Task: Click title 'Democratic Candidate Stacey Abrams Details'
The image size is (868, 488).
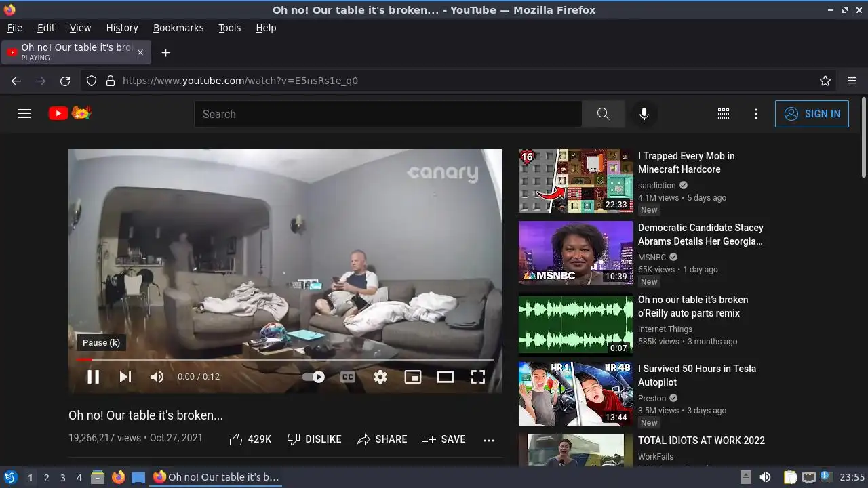Action: click(701, 235)
